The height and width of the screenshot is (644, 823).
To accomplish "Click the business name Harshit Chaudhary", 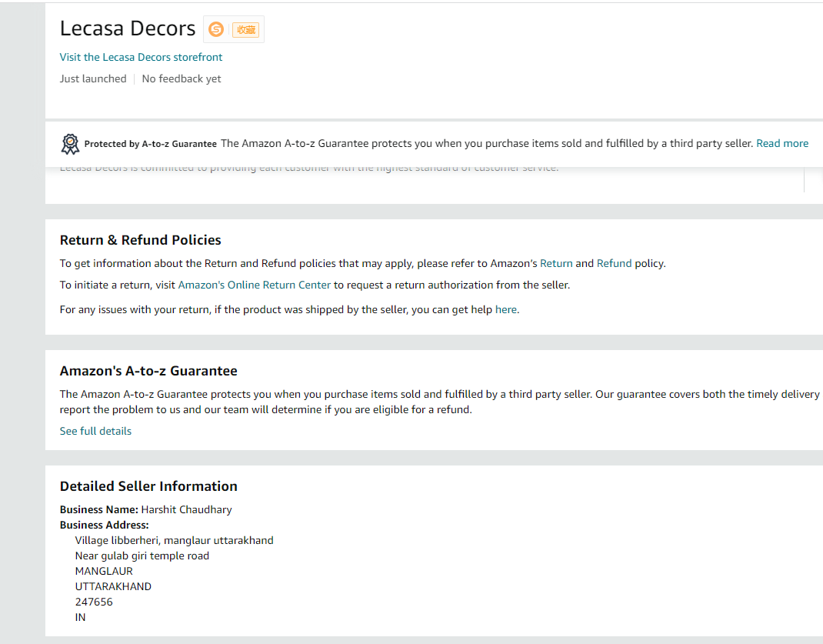I will click(x=186, y=509).
